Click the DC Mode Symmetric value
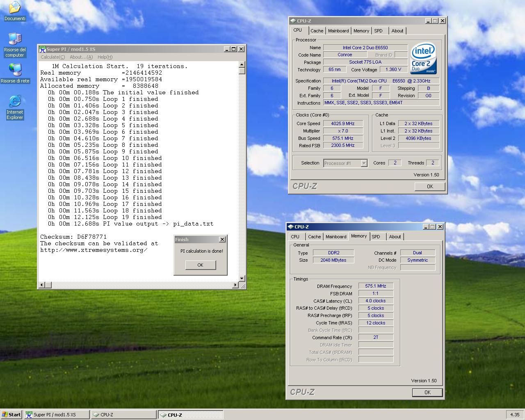Viewport: 525px width, 420px height. (x=418, y=260)
